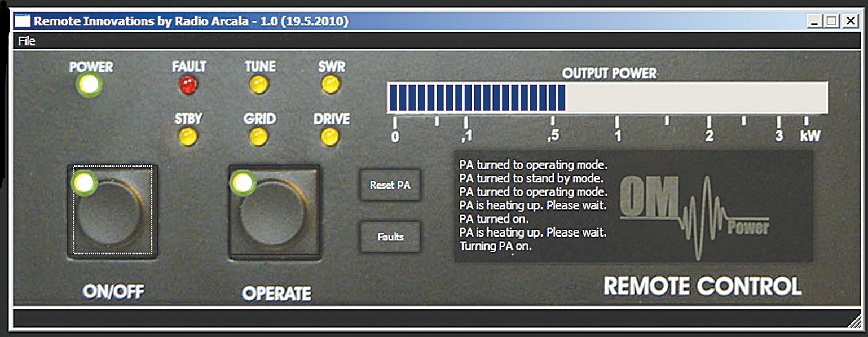The width and height of the screenshot is (868, 337).
Task: Click the DRIVE indicator LED
Action: 330,137
